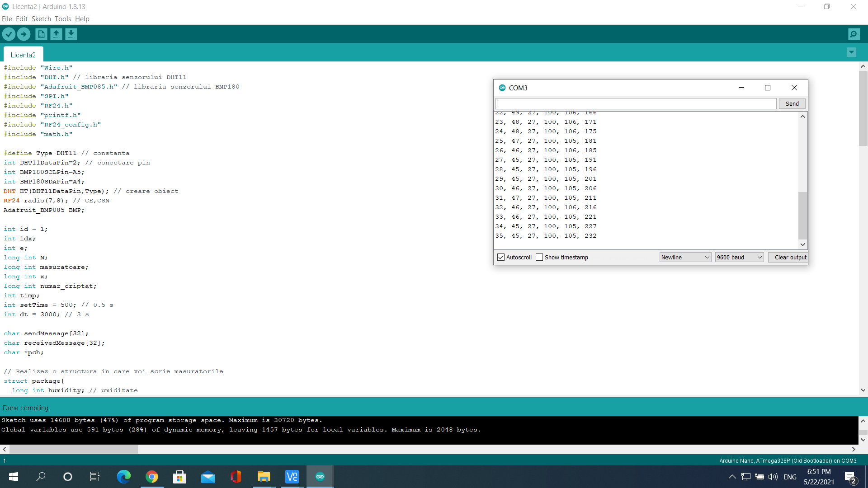This screenshot has height=488, width=868.
Task: Click the Verify sketch checkmark icon
Action: (x=9, y=34)
